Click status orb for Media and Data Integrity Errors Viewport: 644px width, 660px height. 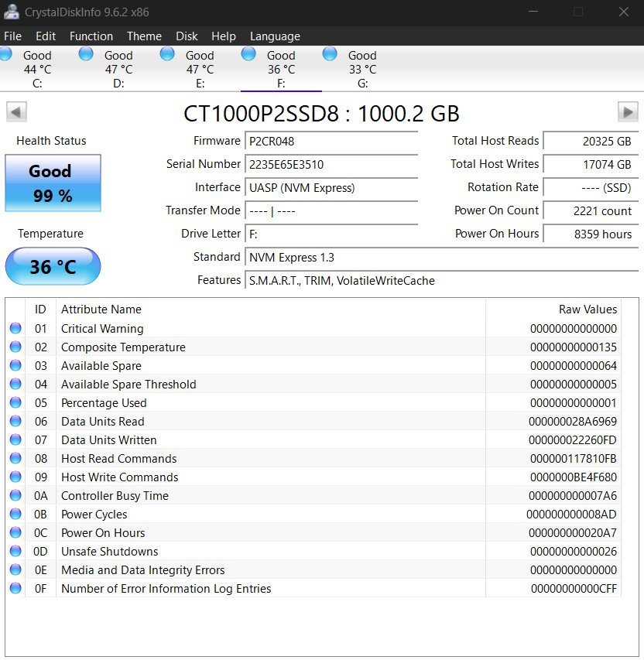(15, 569)
